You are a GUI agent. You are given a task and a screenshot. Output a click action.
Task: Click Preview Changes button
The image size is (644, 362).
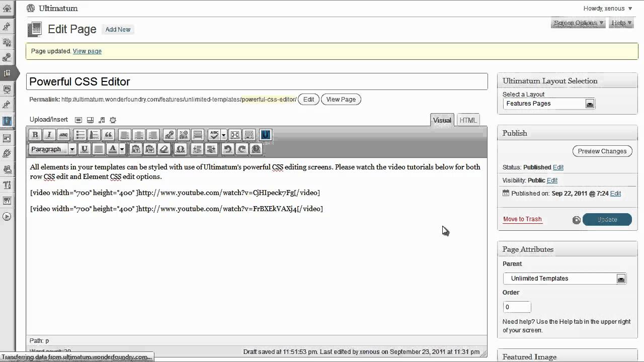602,151
